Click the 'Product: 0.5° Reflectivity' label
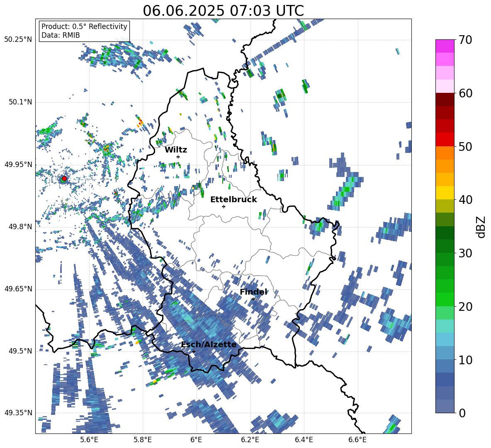 [x=84, y=26]
